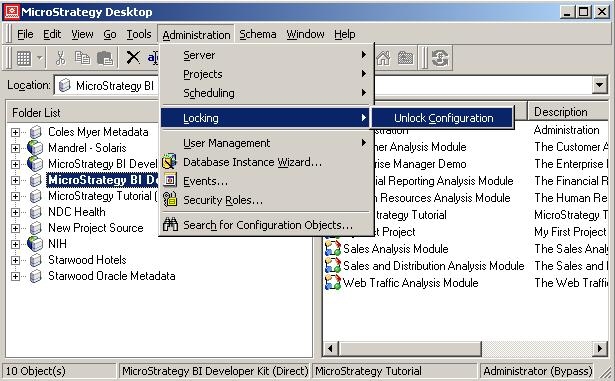Select New Project Source in folder list
Image resolution: width=615 pixels, height=381 pixels.
click(95, 228)
